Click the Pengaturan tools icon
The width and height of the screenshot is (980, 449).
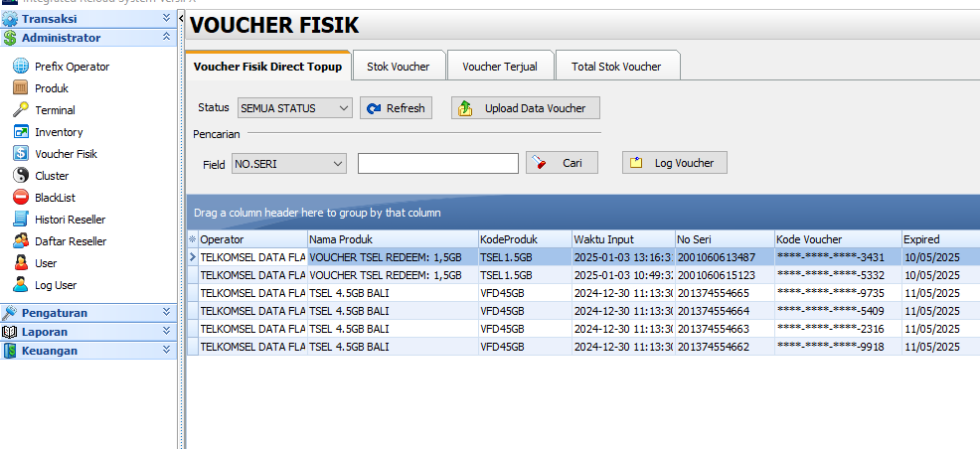(x=10, y=313)
